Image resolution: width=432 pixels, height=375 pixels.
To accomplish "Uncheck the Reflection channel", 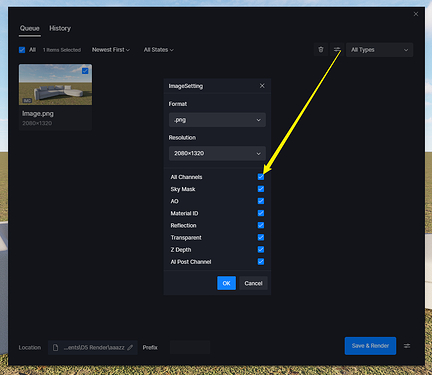I will pyautogui.click(x=261, y=225).
